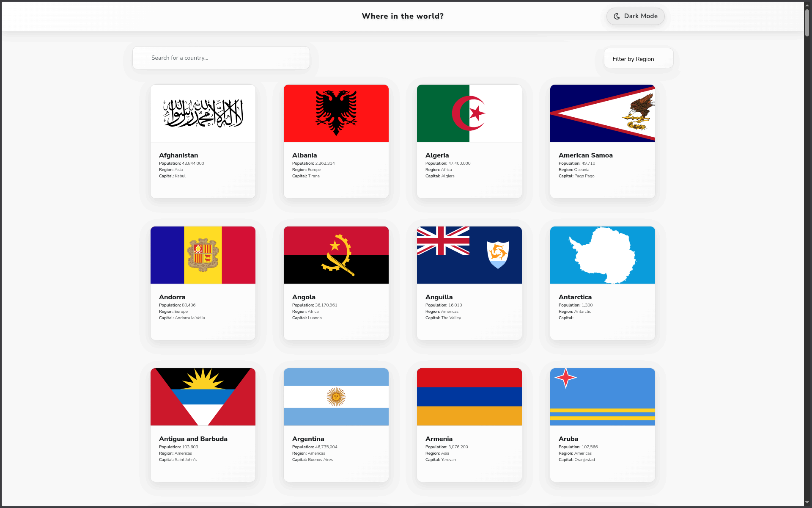Image resolution: width=812 pixels, height=508 pixels.
Task: Click the American Samoa flag thumbnail
Action: click(x=602, y=113)
